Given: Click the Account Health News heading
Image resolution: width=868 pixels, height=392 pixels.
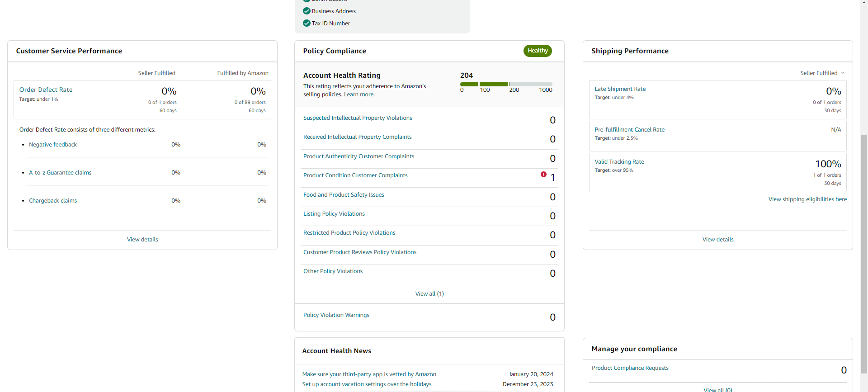Looking at the screenshot, I should tap(336, 351).
